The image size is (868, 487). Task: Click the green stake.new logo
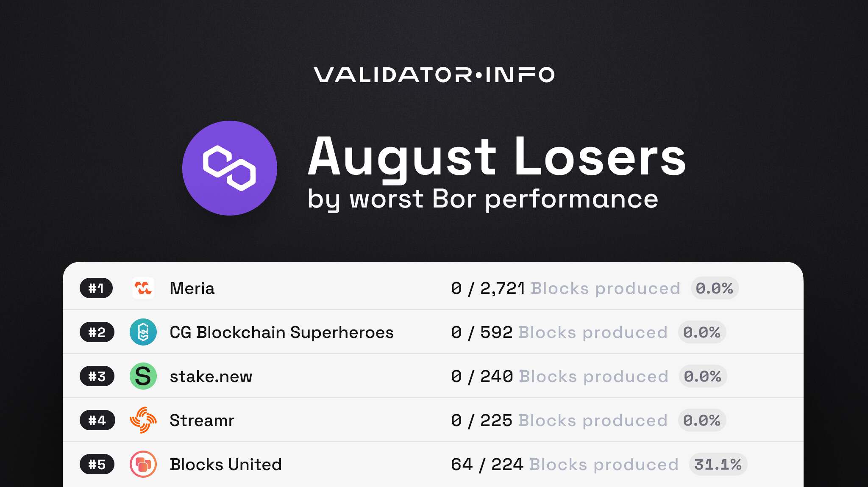click(143, 376)
